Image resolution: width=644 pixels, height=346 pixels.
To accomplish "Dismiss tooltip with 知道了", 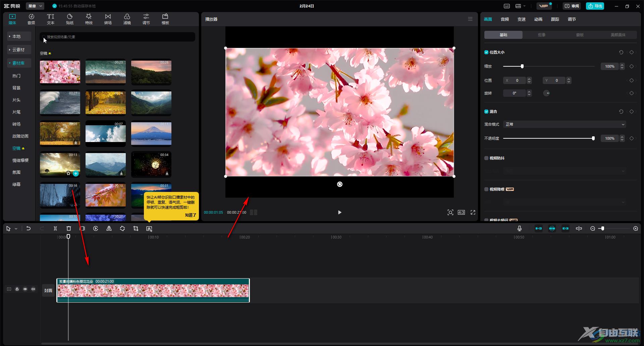I will (190, 215).
